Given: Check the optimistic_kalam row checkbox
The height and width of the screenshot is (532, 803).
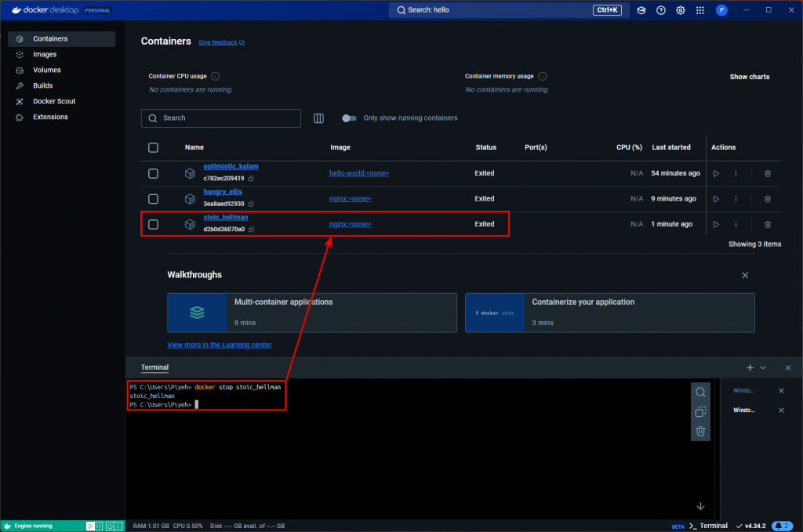Looking at the screenshot, I should 153,173.
